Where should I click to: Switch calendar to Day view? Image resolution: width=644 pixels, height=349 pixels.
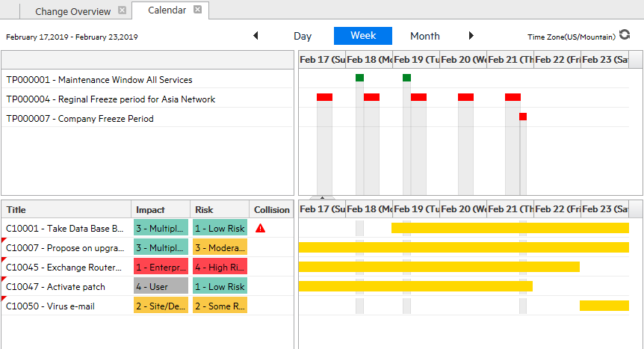[x=303, y=36]
